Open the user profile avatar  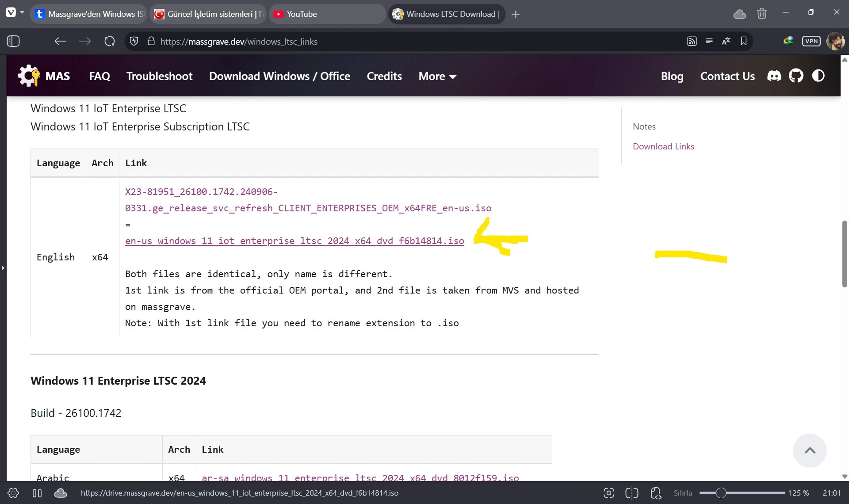coord(836,41)
